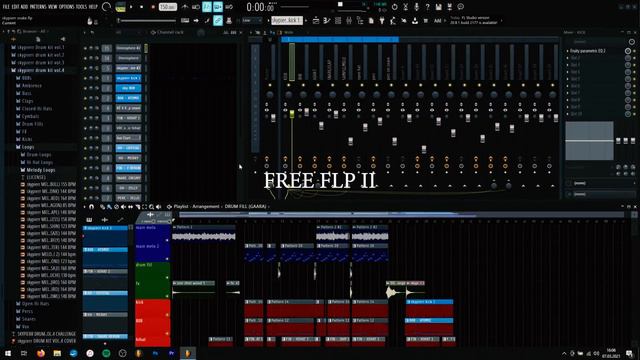Viewport: 640px width, 360px height.
Task: Toggle typing keyboard to piano icon
Action: (185, 20)
